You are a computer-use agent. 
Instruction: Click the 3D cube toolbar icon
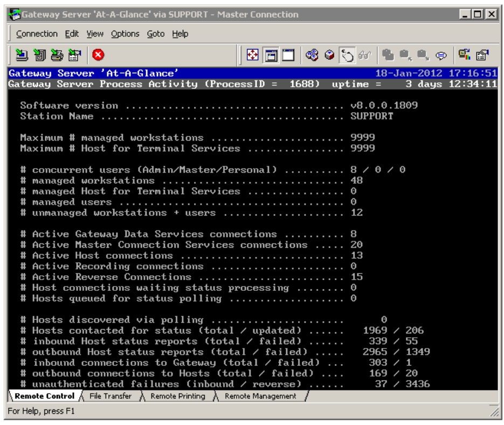point(329,55)
